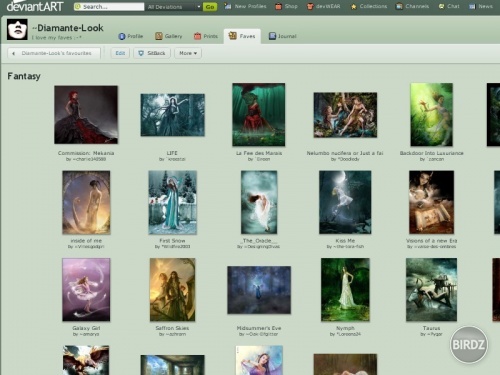Open the Saffron Skies thumbnail
The image size is (500, 375).
point(173,290)
